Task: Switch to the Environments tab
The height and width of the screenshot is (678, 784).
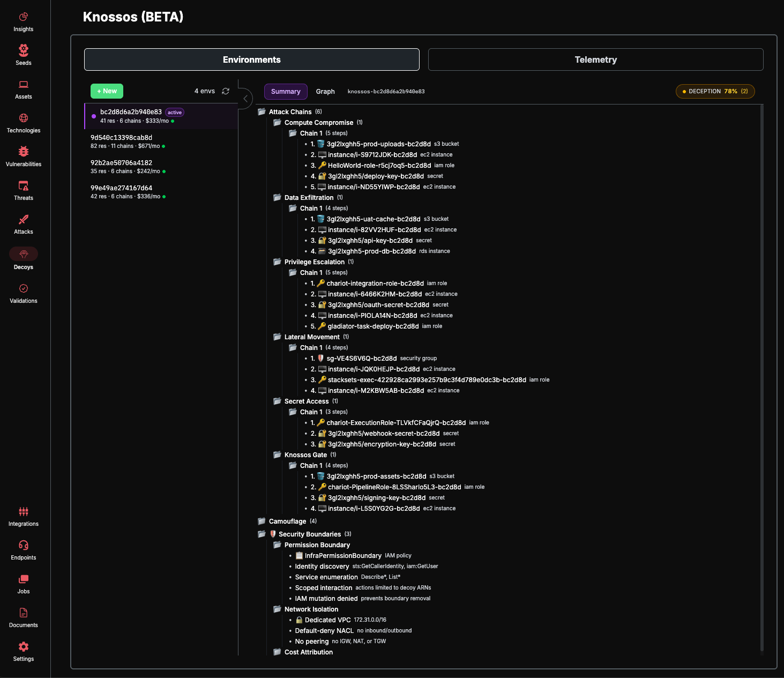Action: tap(252, 59)
